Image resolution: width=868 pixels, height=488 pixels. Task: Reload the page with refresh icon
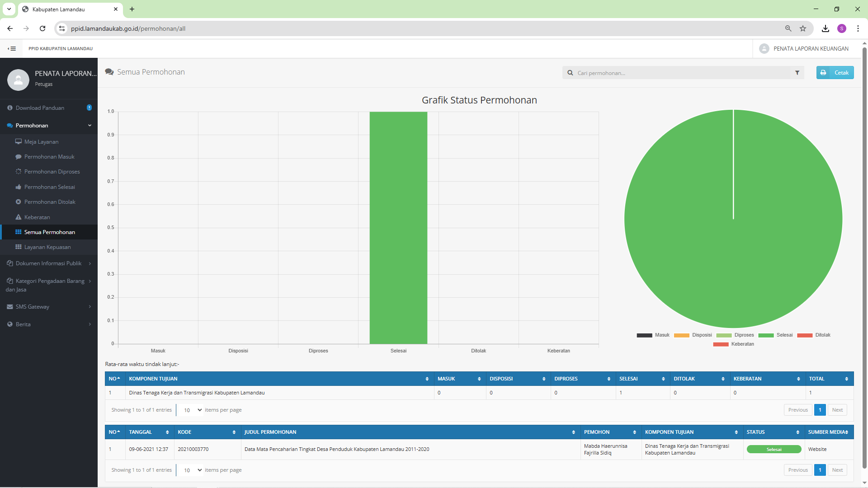[x=42, y=28]
